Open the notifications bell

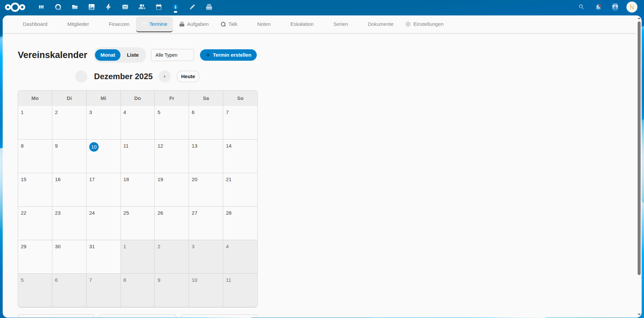[x=598, y=7]
